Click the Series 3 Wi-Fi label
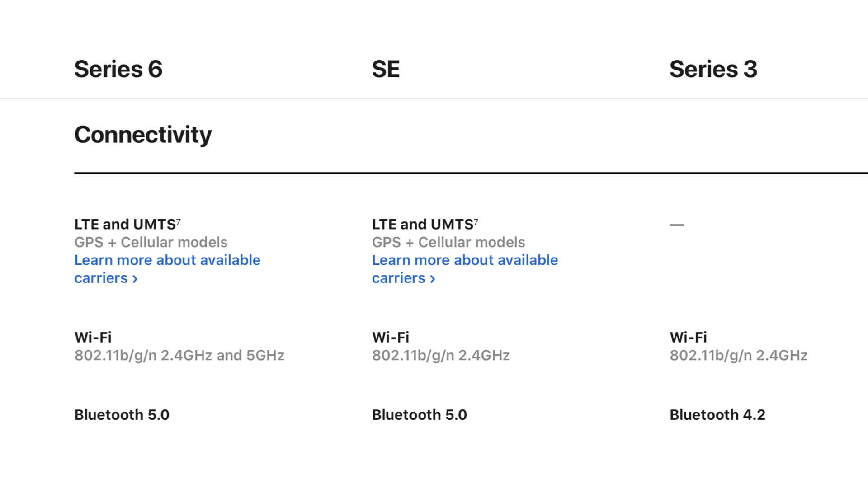The width and height of the screenshot is (868, 488). tap(688, 337)
